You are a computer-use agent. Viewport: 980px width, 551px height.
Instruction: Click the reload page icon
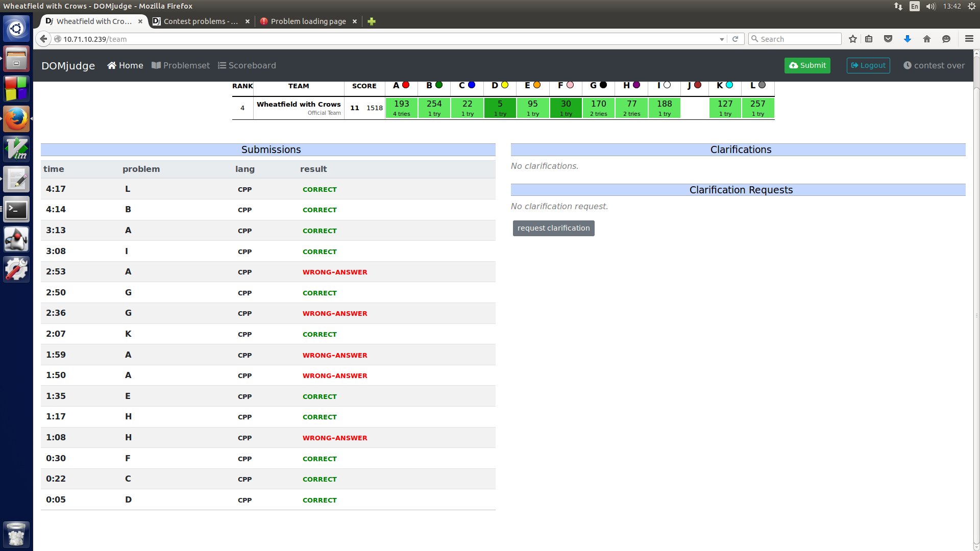pyautogui.click(x=735, y=39)
